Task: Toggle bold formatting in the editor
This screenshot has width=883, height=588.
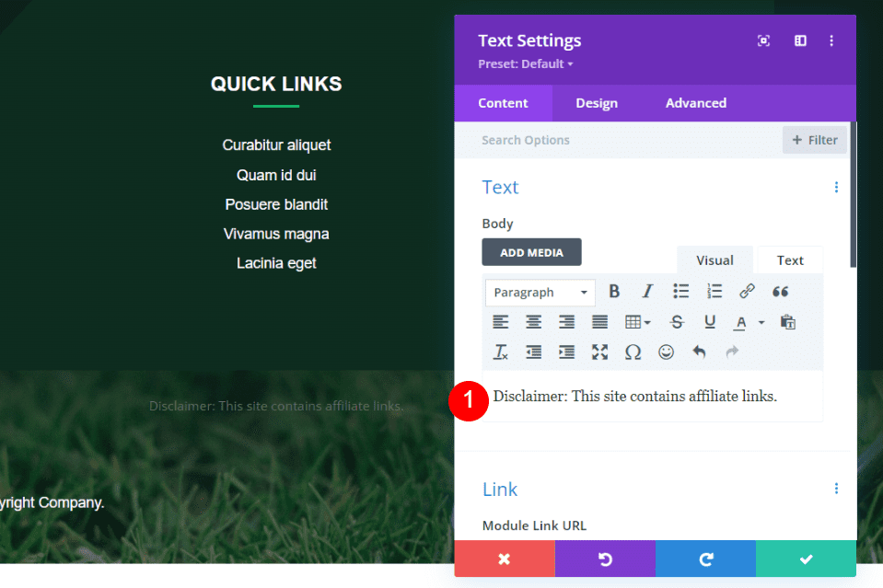Action: [614, 291]
